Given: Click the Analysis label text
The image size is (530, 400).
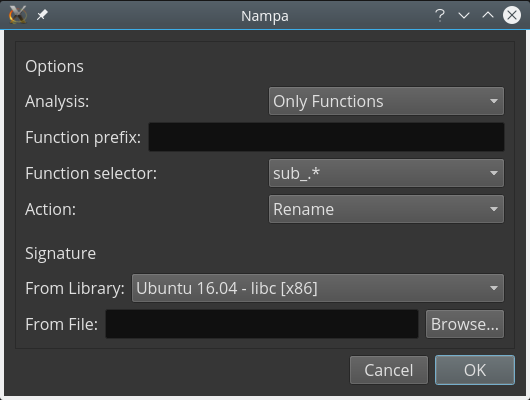Looking at the screenshot, I should (57, 101).
